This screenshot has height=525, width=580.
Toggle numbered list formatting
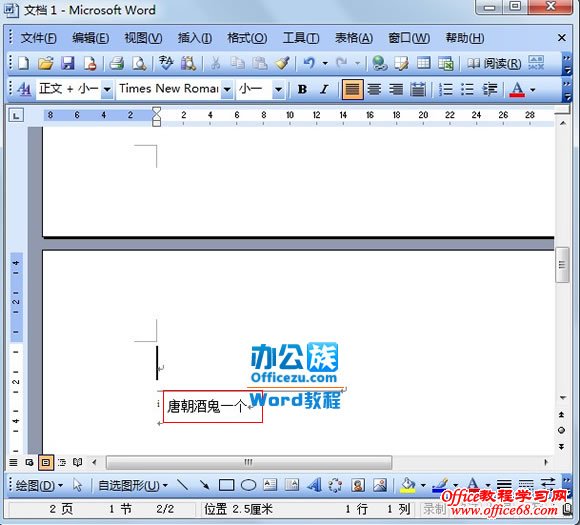(446, 89)
